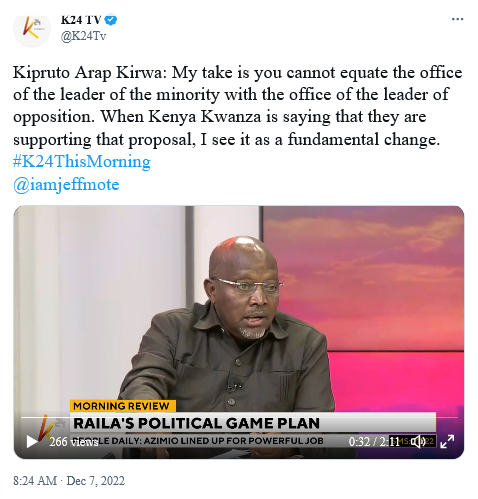The width and height of the screenshot is (478, 499).
Task: Click the Kipruto Arap Kirwa tweet text
Action: click(238, 106)
